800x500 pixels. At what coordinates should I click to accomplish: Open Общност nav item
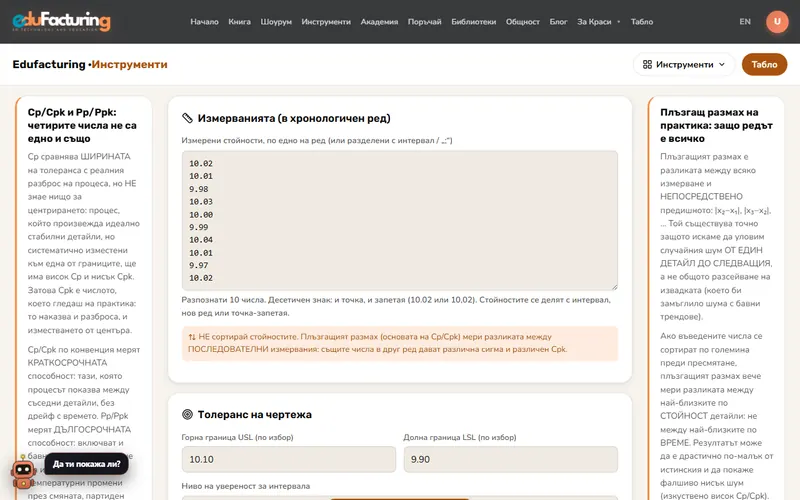(x=522, y=21)
